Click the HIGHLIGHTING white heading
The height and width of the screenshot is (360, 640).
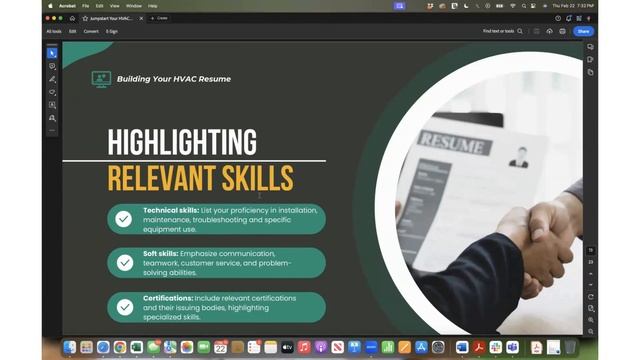[182, 142]
